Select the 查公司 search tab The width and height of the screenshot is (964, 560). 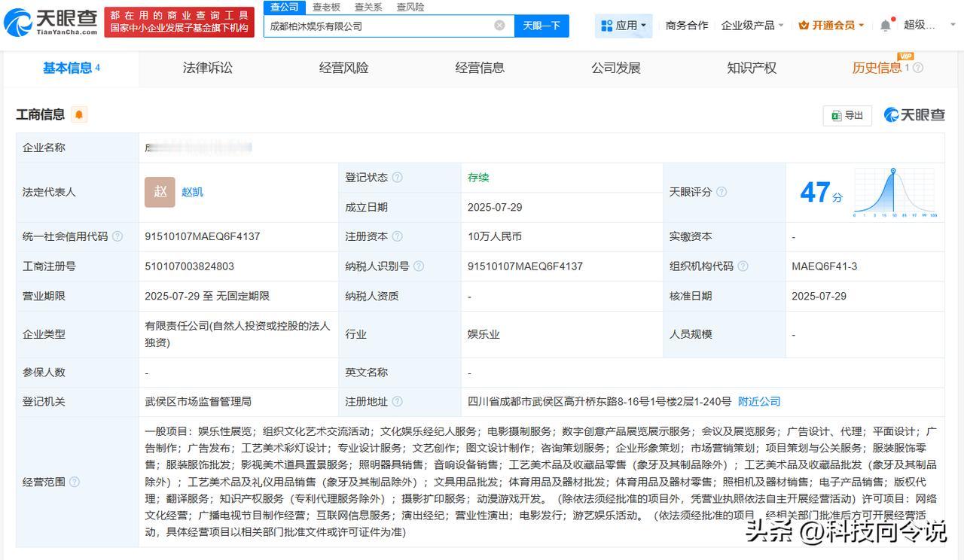point(285,7)
